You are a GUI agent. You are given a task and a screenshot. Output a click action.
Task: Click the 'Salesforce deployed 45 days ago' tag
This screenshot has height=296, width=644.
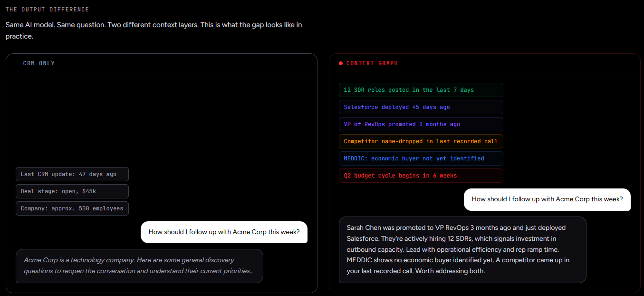click(x=421, y=107)
